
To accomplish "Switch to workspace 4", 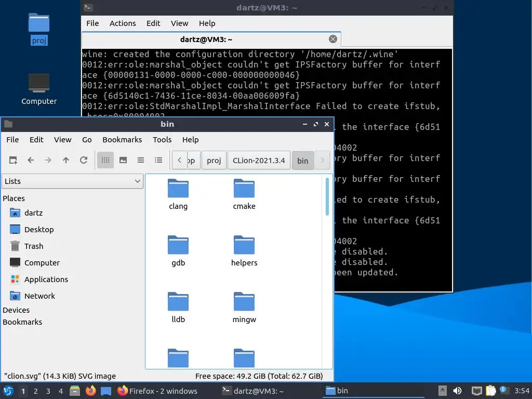I will pyautogui.click(x=61, y=391).
